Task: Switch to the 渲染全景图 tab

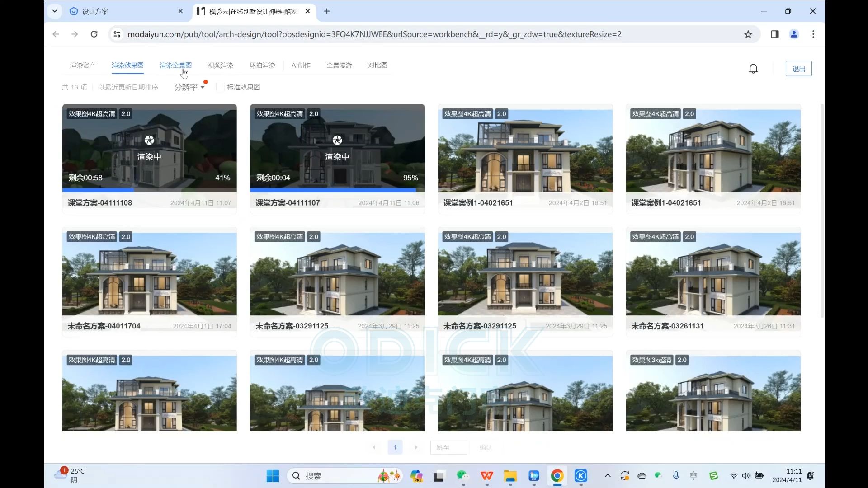Action: point(175,66)
